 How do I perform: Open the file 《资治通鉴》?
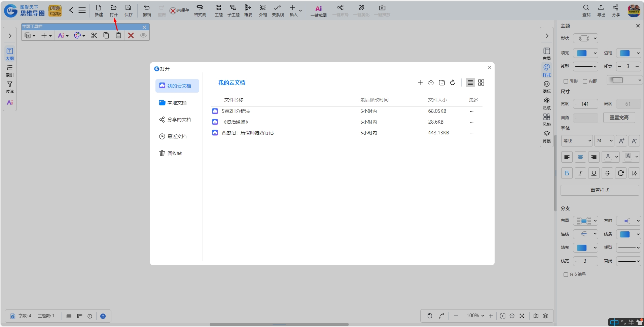(x=236, y=122)
